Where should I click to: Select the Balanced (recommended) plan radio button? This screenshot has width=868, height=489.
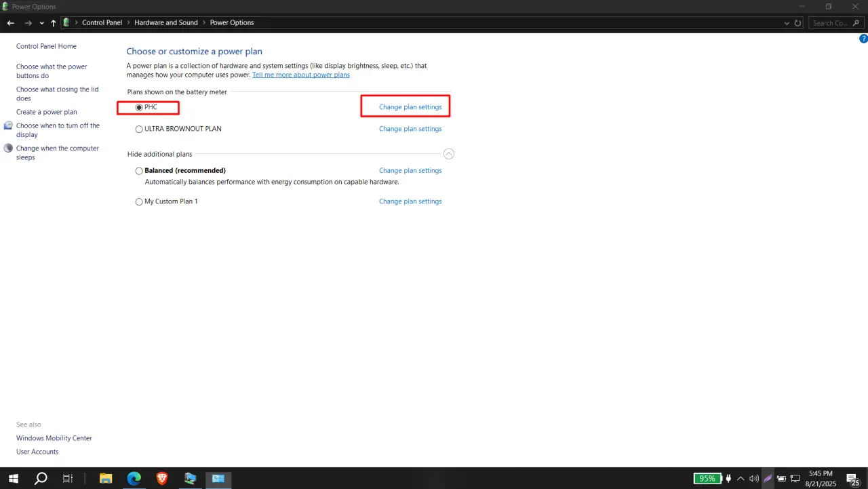(139, 171)
